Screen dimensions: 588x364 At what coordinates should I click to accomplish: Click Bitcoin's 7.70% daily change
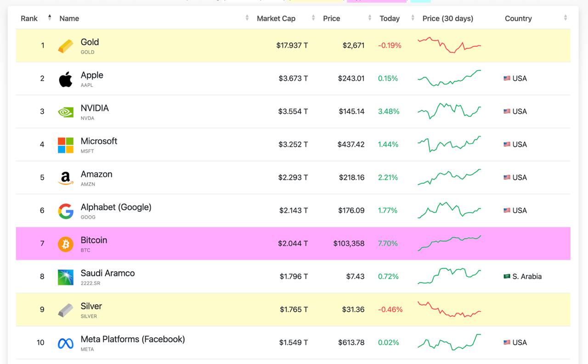(388, 244)
